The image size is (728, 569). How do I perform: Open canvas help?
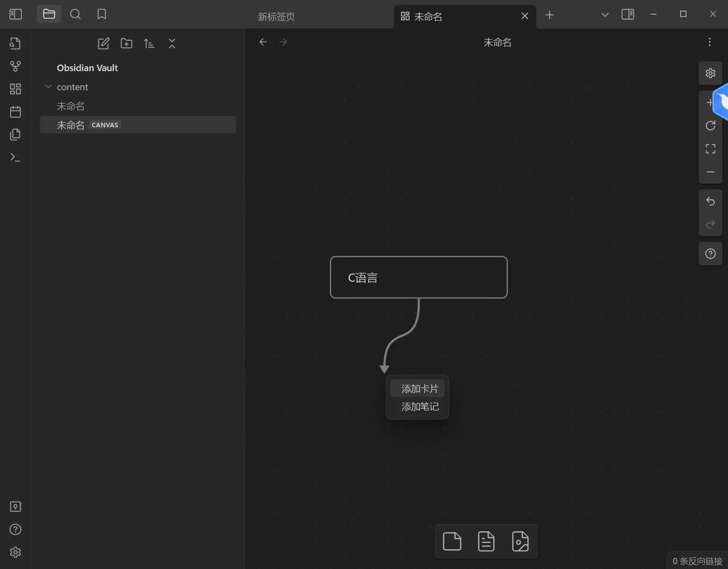coord(711,254)
